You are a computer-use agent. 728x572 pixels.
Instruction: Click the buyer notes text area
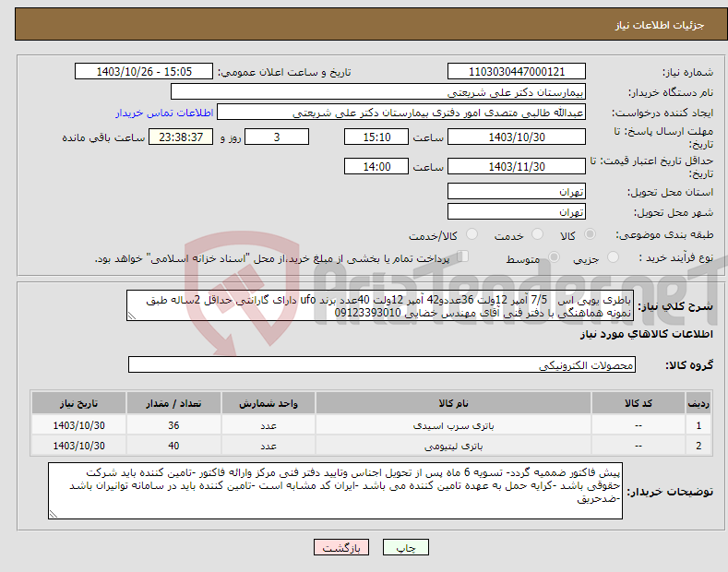(335, 491)
